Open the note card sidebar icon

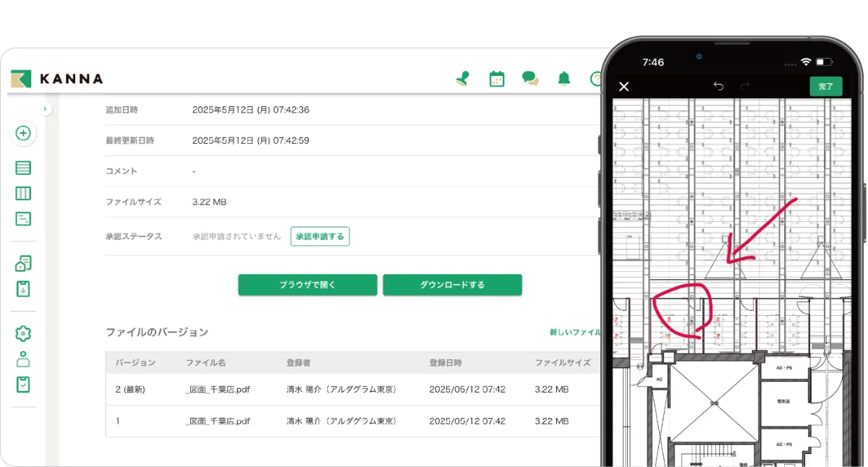click(23, 218)
